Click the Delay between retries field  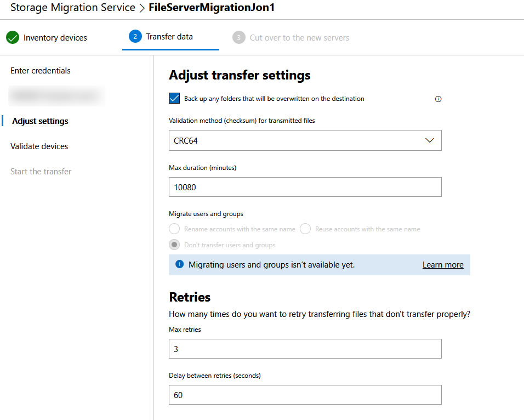[305, 395]
